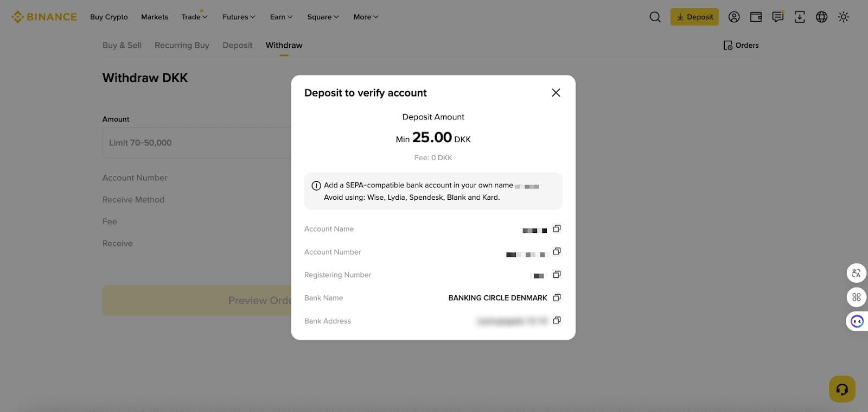Click the yellow Deposit button
Screen dimensions: 868x412
694,17
